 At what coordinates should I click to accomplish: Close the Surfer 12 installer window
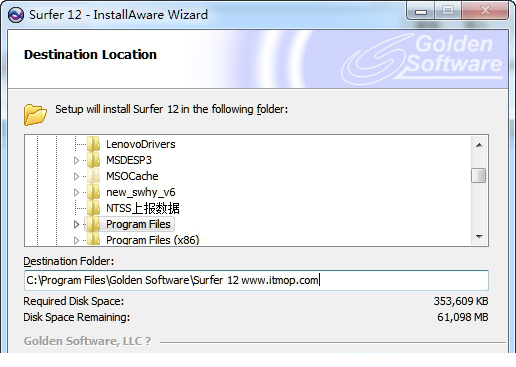pyautogui.click(x=485, y=11)
